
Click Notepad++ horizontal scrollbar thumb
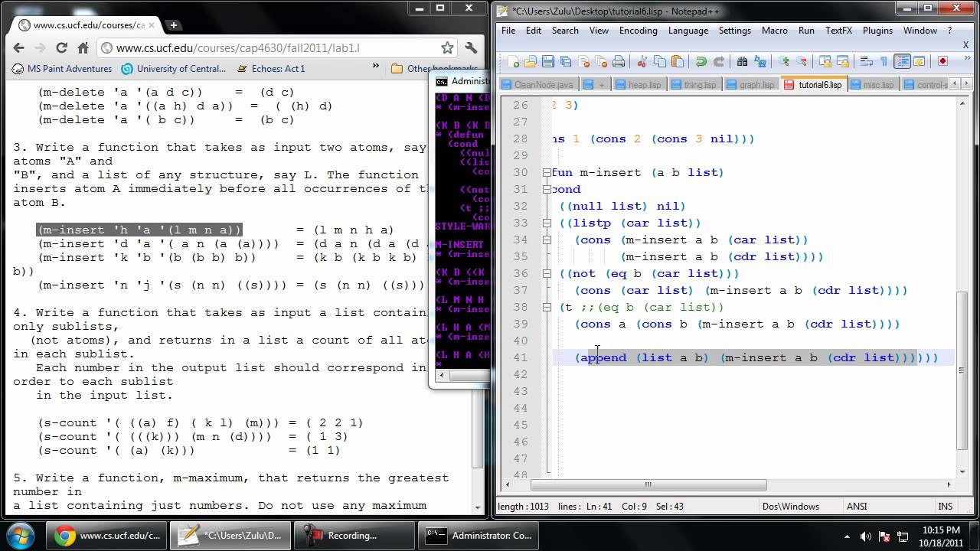pyautogui.click(x=648, y=484)
